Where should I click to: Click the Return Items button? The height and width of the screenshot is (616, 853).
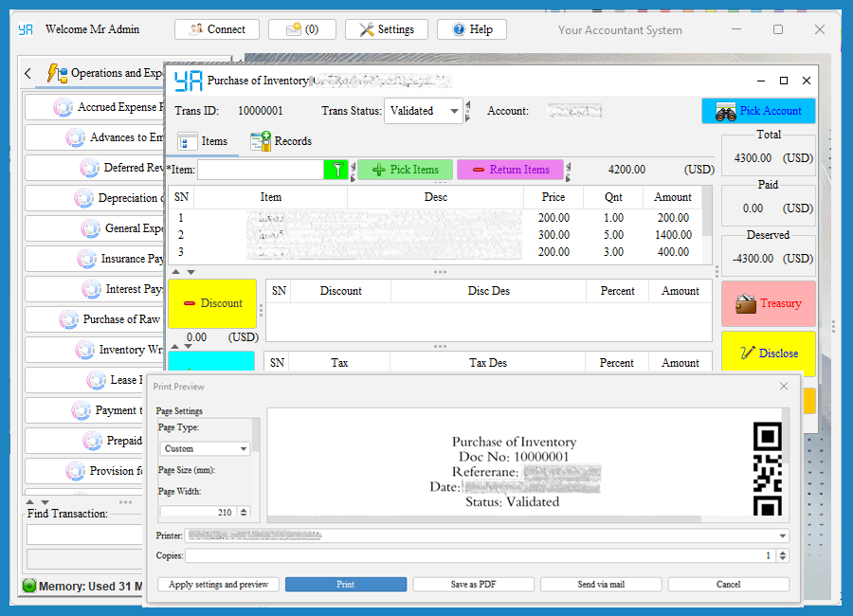coord(510,170)
